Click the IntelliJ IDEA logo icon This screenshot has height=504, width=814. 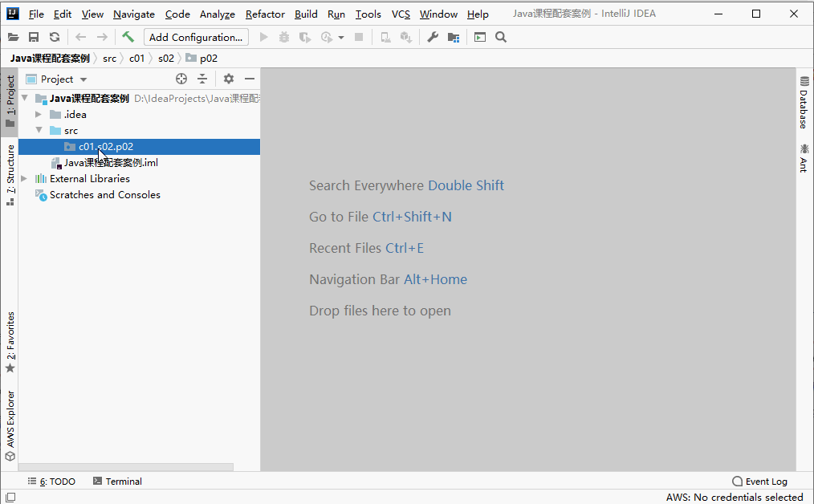[13, 14]
